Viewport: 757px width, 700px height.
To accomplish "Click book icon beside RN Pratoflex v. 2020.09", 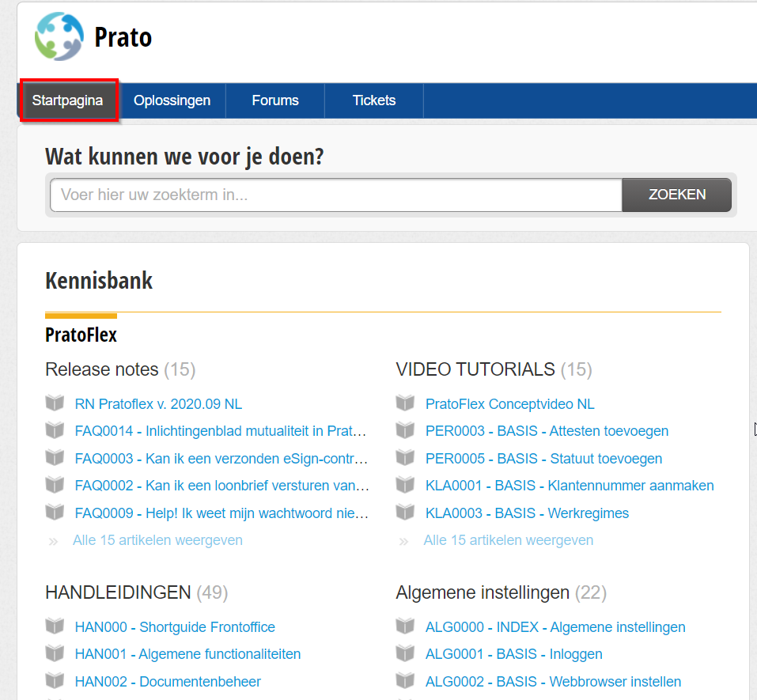I will point(55,403).
